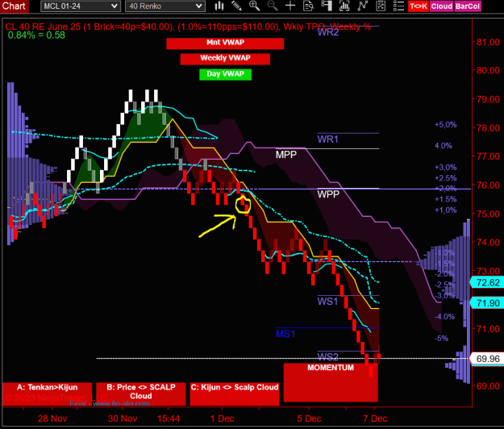Image resolution: width=504 pixels, height=429 pixels.
Task: Click the 72.62 price axis marker
Action: point(486,282)
